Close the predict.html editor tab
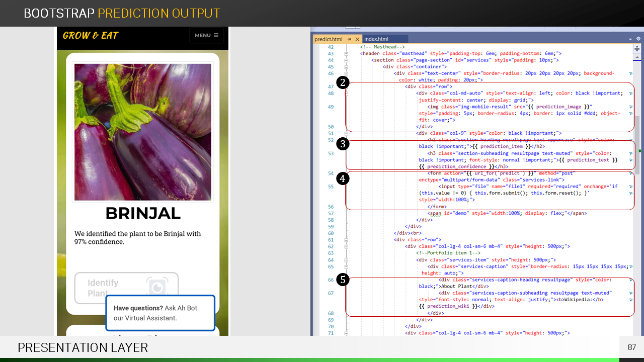This screenshot has height=362, width=644. (x=357, y=39)
